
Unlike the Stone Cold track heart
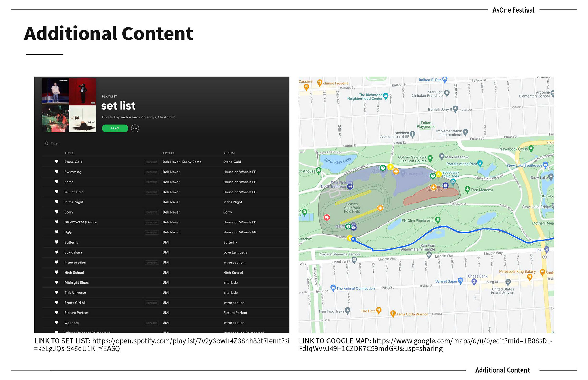click(57, 162)
